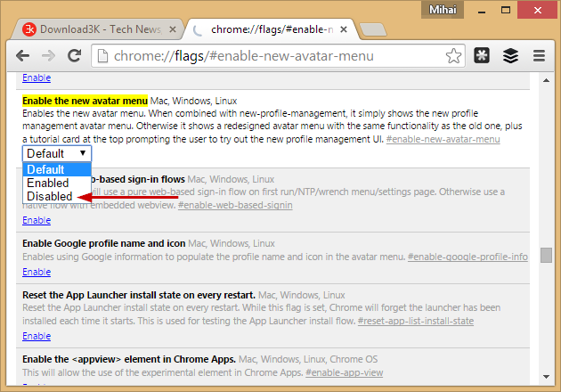Click the highlighted 'Enable the new avatar menu' title
This screenshot has height=392, width=561.
(85, 101)
